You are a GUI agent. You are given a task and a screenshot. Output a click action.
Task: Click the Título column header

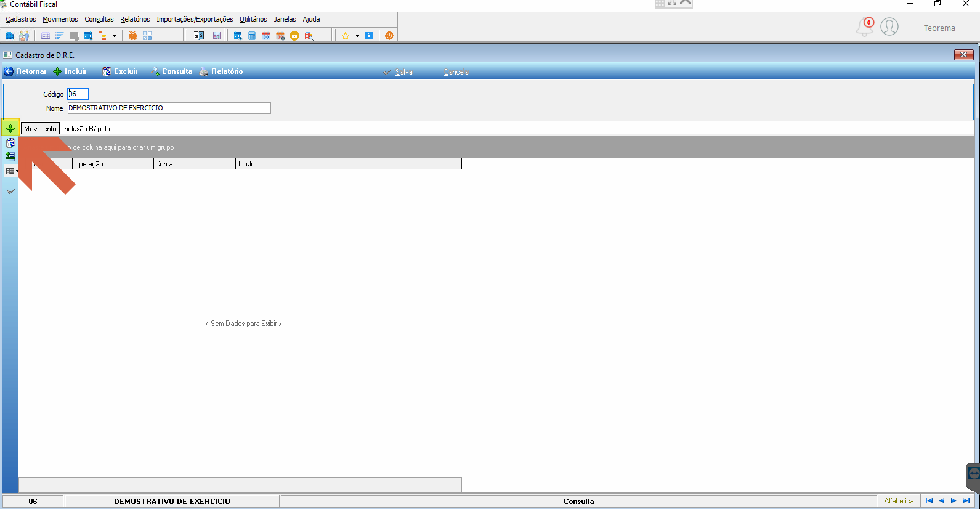coord(349,164)
